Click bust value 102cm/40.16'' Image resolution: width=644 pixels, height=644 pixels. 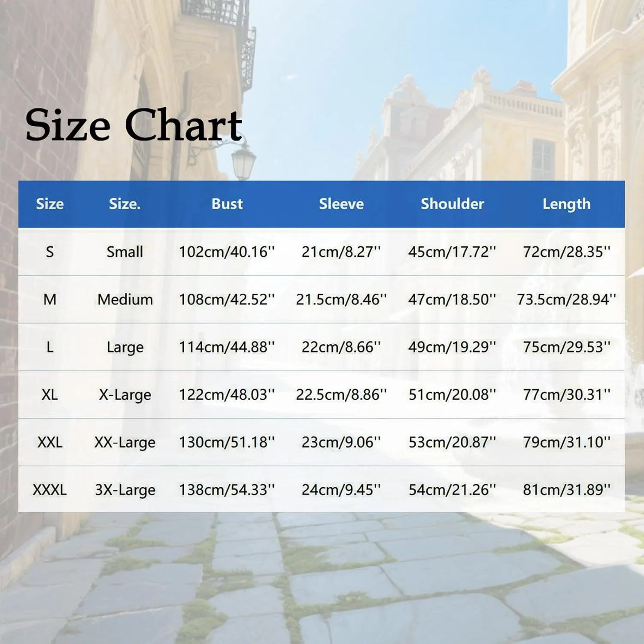tap(227, 252)
